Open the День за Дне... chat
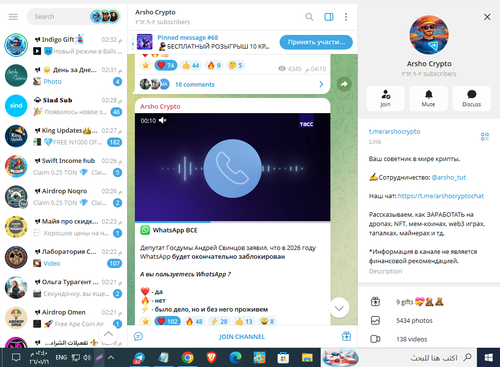Viewport: 500px width, 367px height. [63, 75]
